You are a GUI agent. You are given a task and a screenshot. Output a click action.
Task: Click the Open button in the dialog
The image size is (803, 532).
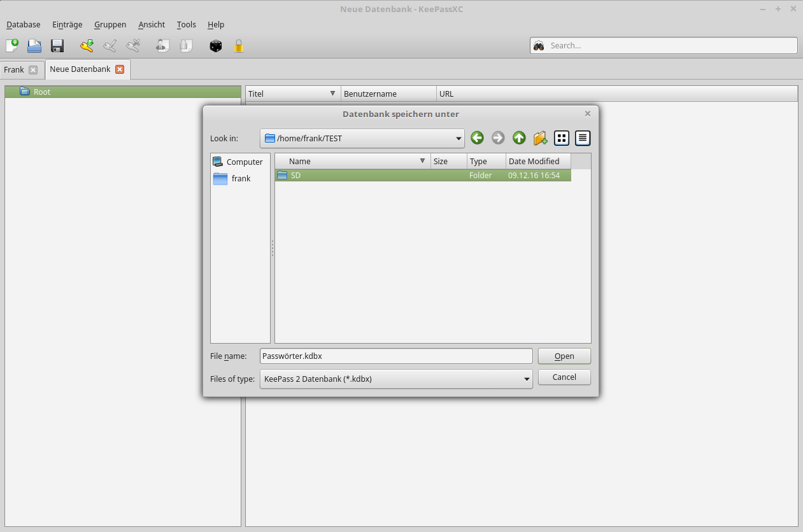click(x=564, y=356)
